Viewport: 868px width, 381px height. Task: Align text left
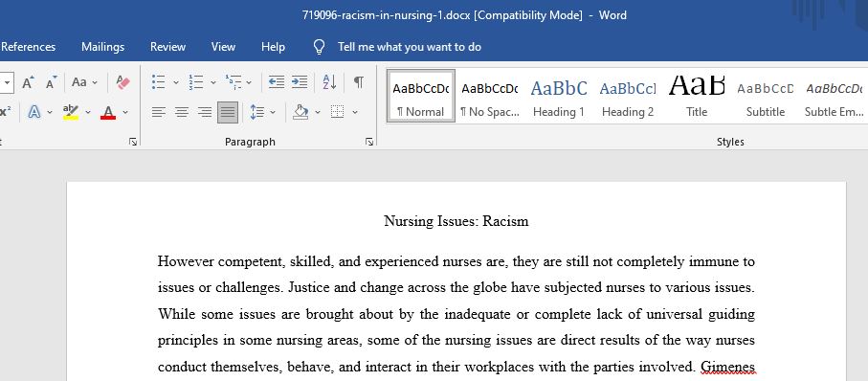[159, 112]
